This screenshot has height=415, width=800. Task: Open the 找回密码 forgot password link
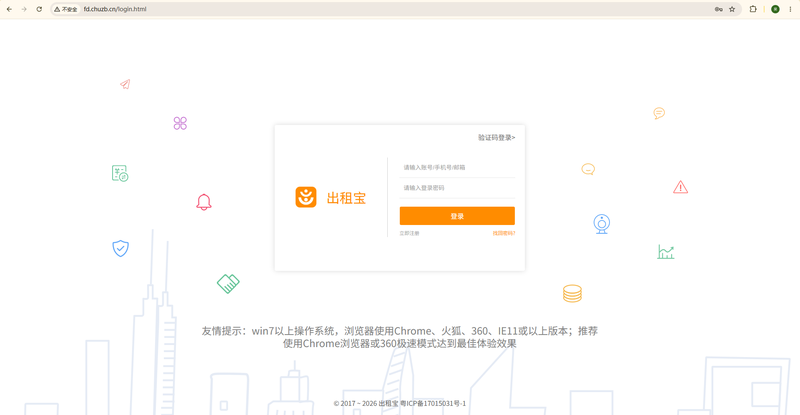click(x=504, y=233)
